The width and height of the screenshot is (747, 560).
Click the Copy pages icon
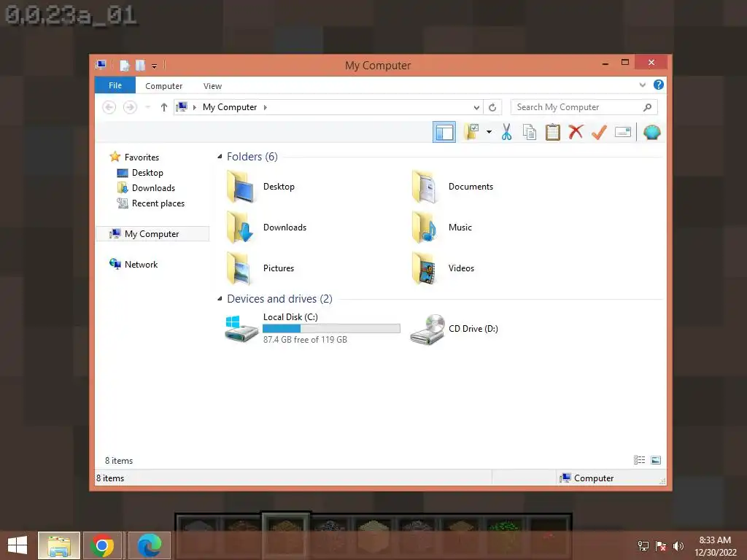pyautogui.click(x=530, y=132)
